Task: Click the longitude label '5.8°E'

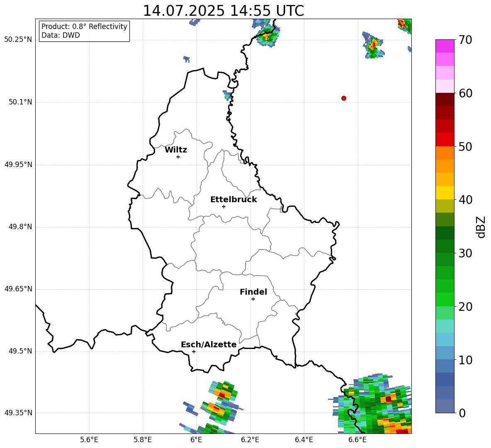Action: [143, 440]
